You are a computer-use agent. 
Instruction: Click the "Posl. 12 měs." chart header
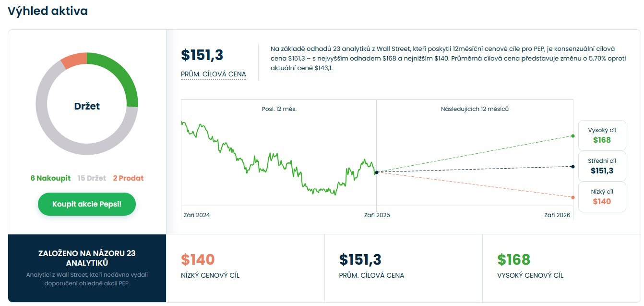(279, 109)
